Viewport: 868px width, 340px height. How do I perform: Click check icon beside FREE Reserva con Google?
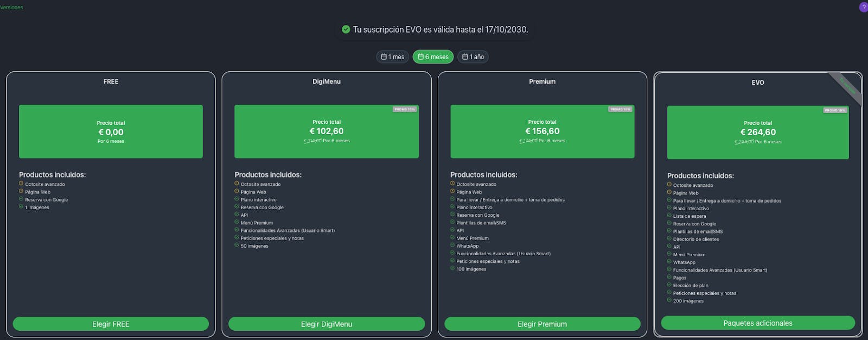[x=21, y=199]
